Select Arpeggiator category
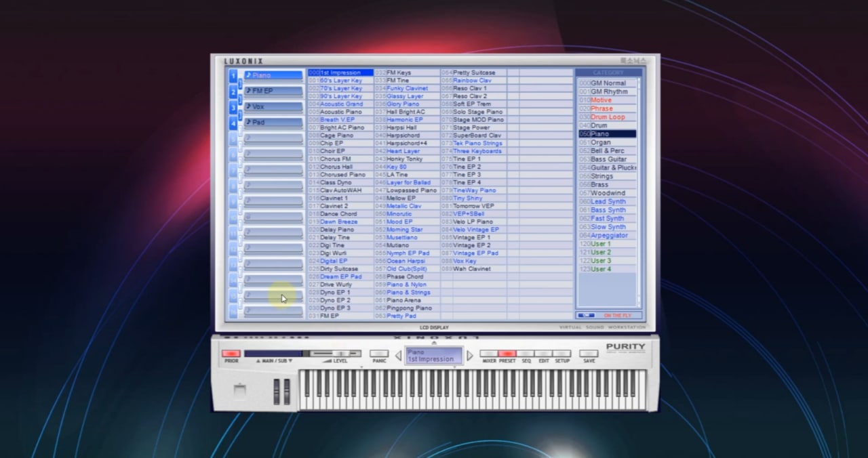Image resolution: width=868 pixels, height=458 pixels. click(607, 235)
